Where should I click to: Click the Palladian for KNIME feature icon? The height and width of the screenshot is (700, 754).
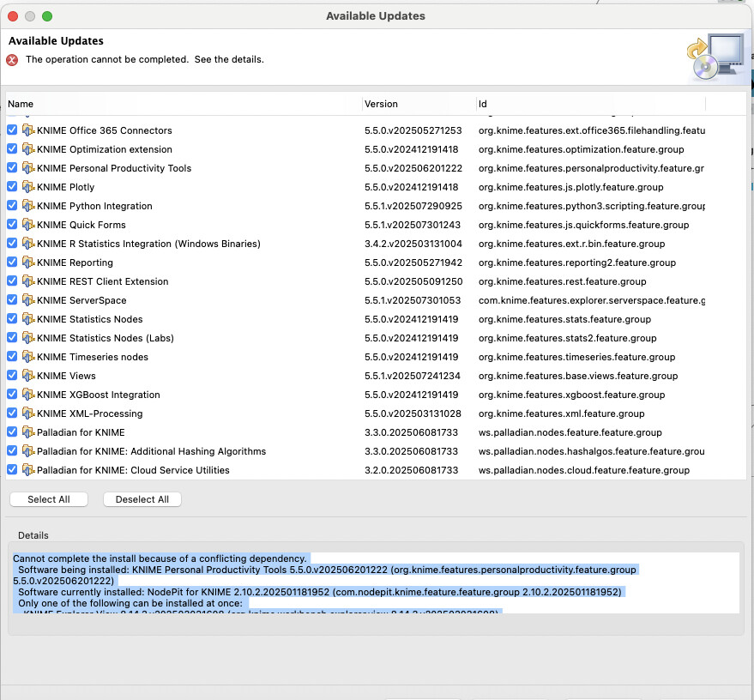[x=28, y=432]
